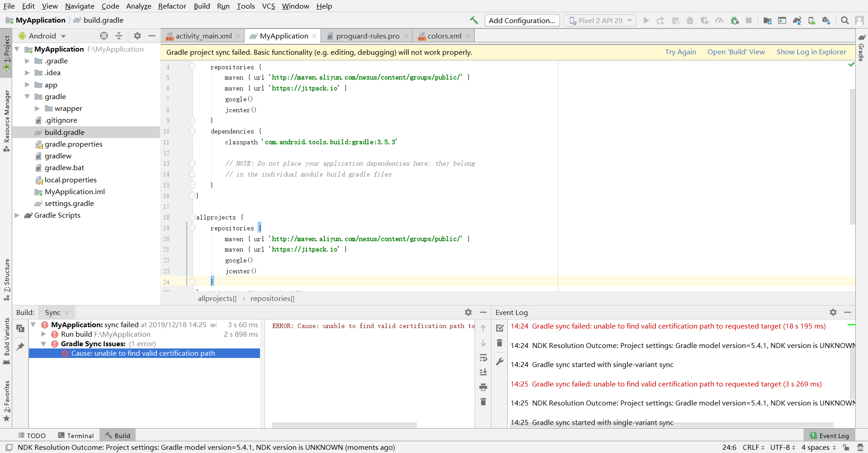Click UTF-8 encoding selector in status bar
Image resolution: width=868 pixels, height=453 pixels.
point(783,447)
